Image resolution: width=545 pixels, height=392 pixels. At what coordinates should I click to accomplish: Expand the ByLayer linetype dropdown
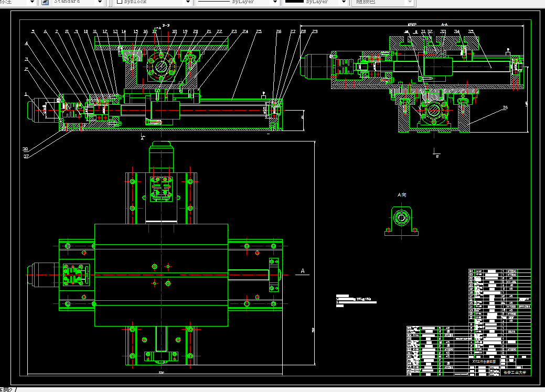(x=275, y=2)
